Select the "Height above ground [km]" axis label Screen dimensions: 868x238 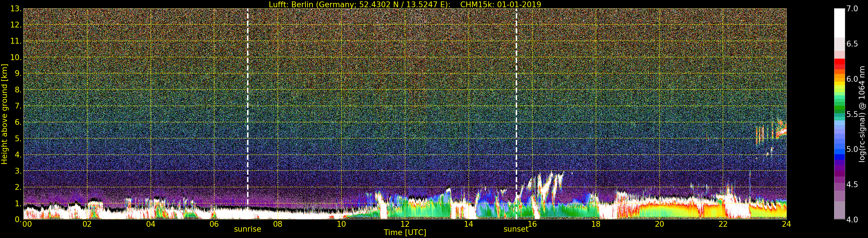tap(4, 114)
